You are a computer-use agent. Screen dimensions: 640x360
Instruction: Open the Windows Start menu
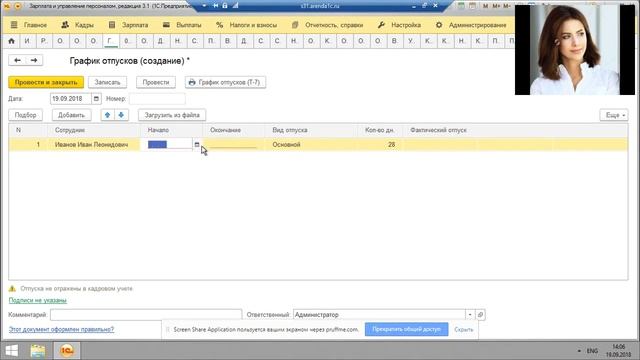coord(11,351)
